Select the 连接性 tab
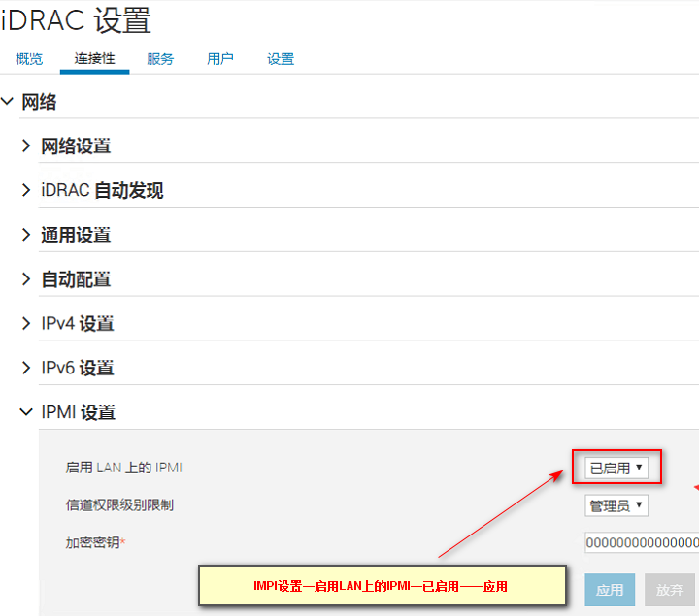 click(x=94, y=59)
